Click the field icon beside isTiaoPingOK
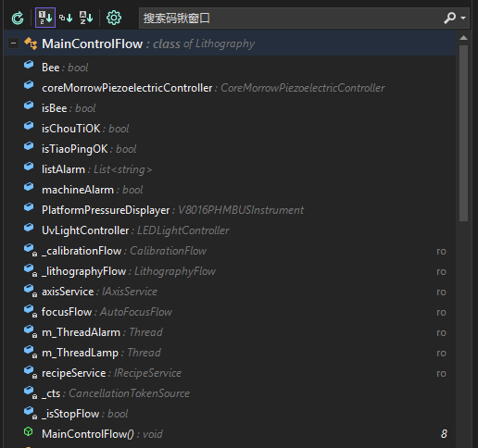 point(29,146)
